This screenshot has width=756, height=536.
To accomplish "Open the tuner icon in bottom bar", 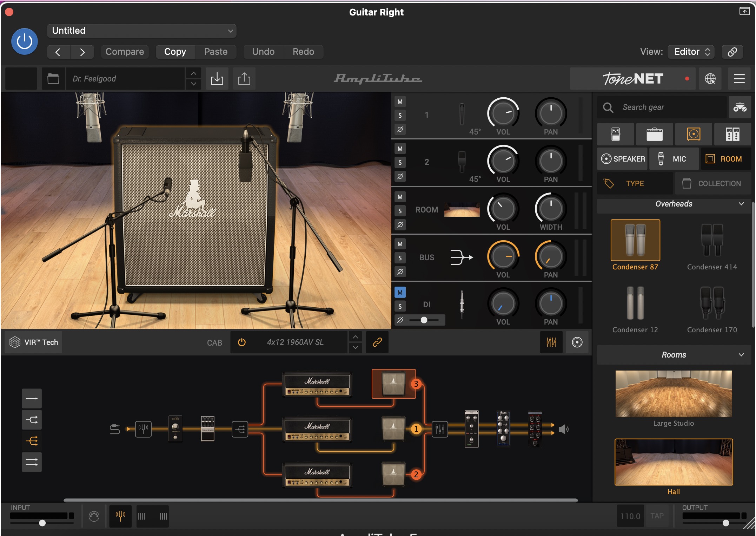I will (x=120, y=516).
